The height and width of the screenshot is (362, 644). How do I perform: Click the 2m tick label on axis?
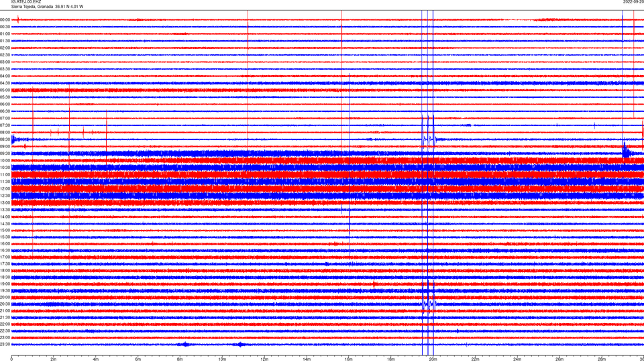pos(54,359)
